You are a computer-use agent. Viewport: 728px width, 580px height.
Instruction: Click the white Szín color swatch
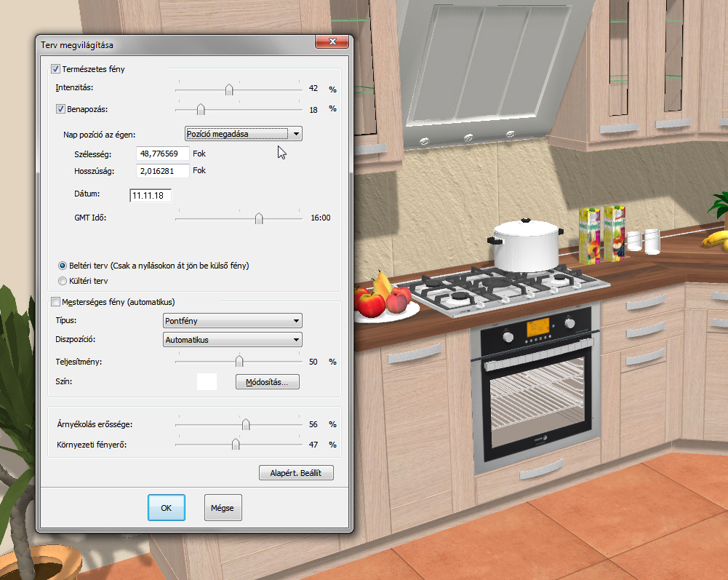207,381
